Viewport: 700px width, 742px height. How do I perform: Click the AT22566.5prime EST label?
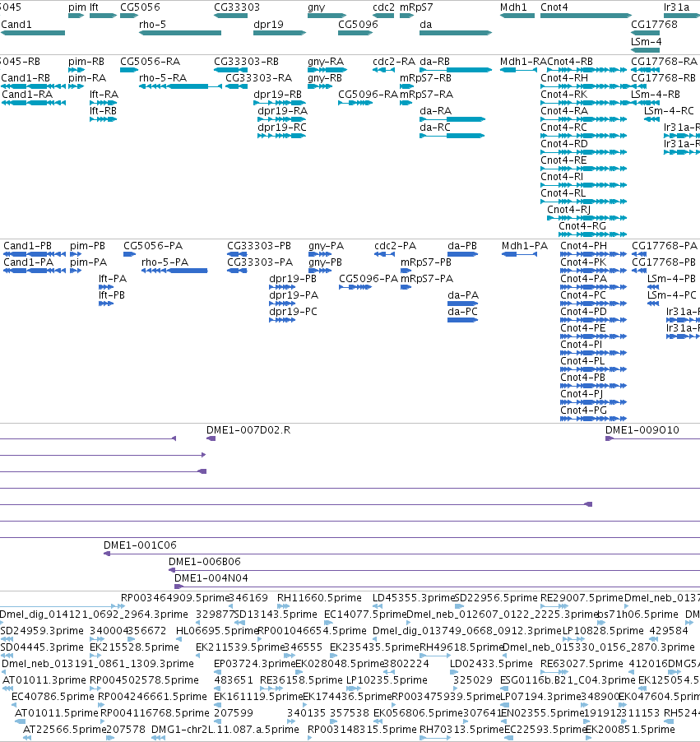tap(64, 730)
